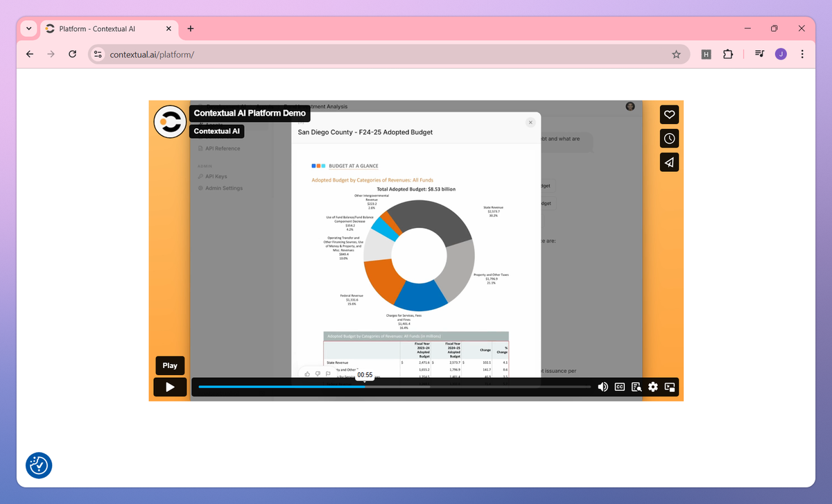Minimize the browser window
The height and width of the screenshot is (504, 832).
point(747,28)
